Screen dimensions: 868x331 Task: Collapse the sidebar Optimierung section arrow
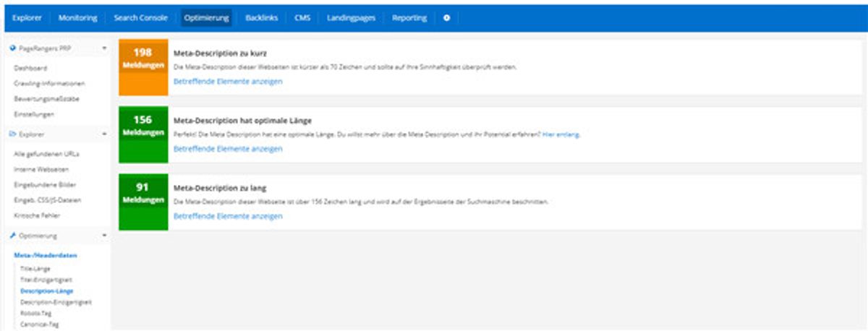tap(104, 236)
